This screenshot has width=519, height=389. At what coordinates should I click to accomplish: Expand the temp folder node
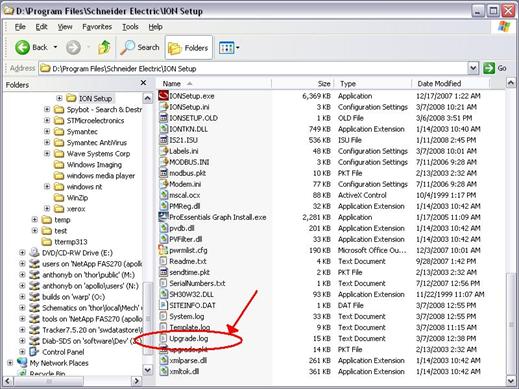[35, 219]
